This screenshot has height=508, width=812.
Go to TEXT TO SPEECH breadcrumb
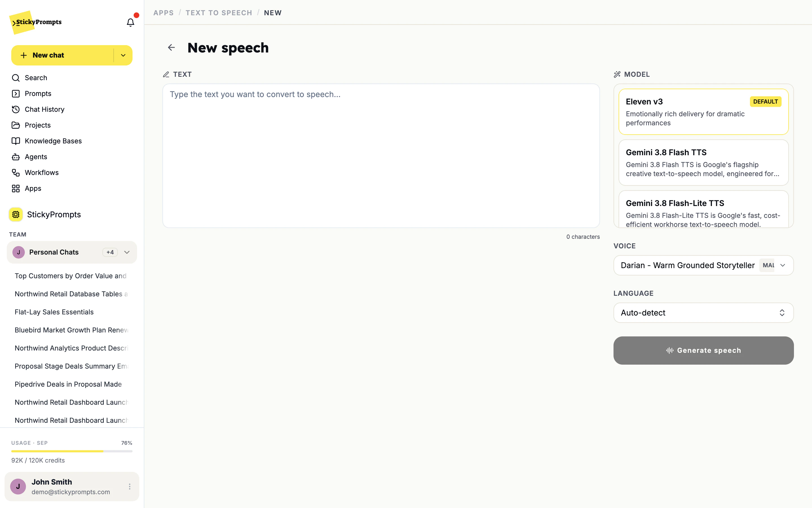pyautogui.click(x=219, y=13)
